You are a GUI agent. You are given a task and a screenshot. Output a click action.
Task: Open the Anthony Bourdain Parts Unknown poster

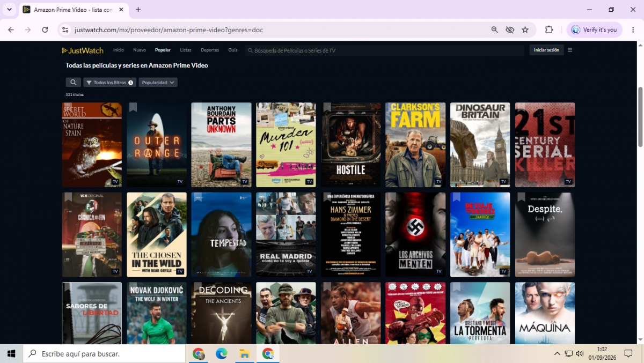coord(221,145)
